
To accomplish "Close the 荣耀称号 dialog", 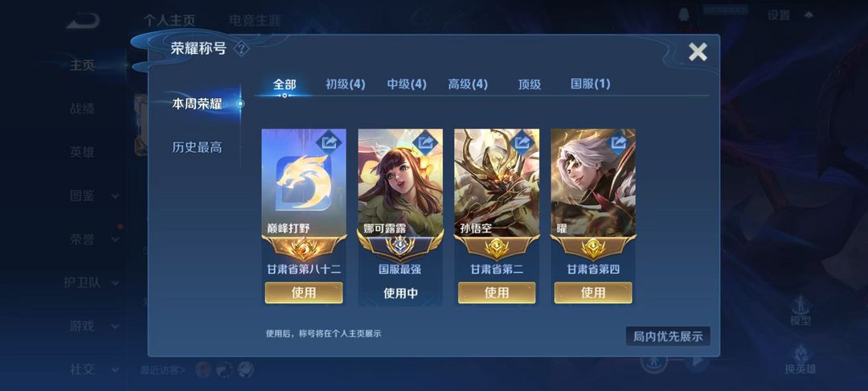I will tap(698, 52).
